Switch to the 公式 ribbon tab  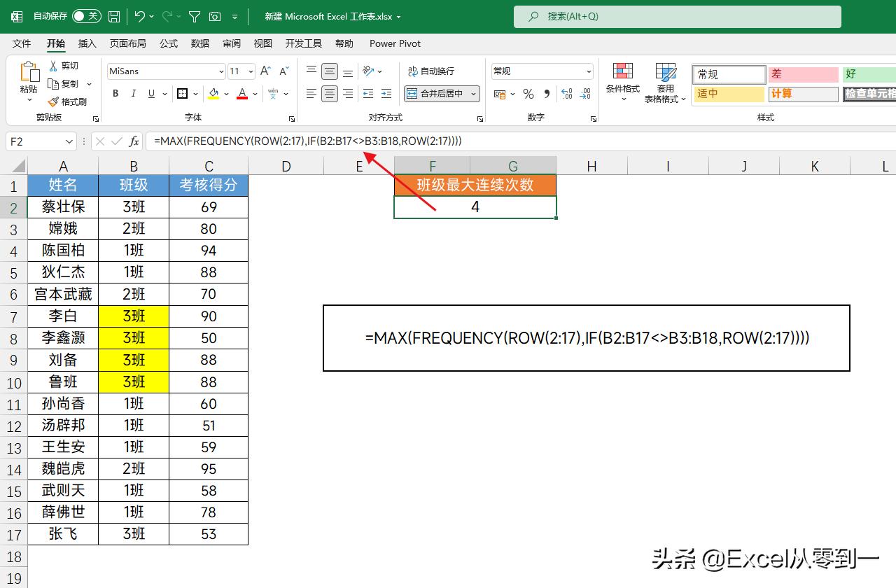(x=168, y=43)
